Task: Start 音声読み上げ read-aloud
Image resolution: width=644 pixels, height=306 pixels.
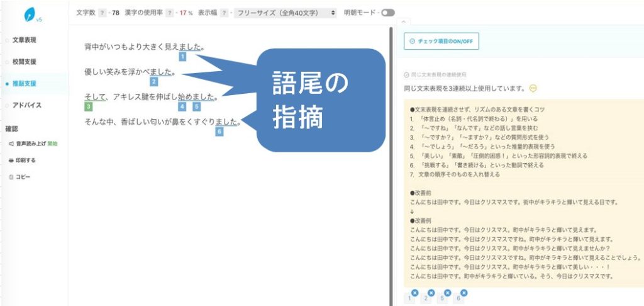Action: (32, 144)
